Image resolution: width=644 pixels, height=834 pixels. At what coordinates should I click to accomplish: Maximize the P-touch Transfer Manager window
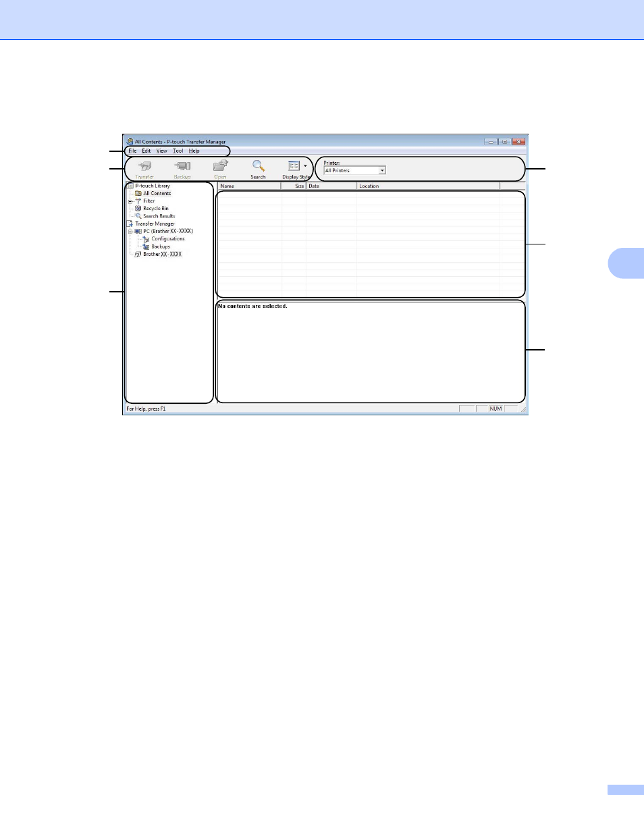click(505, 142)
